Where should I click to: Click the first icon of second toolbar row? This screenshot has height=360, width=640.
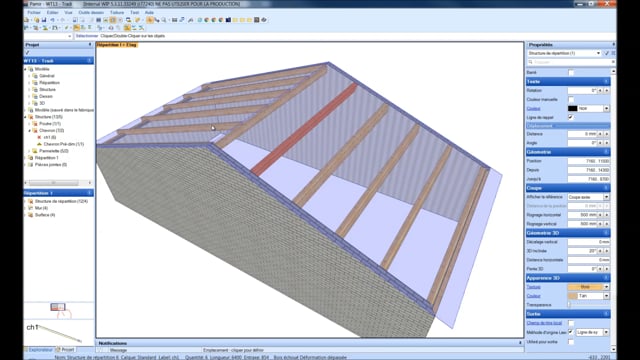(x=26, y=28)
